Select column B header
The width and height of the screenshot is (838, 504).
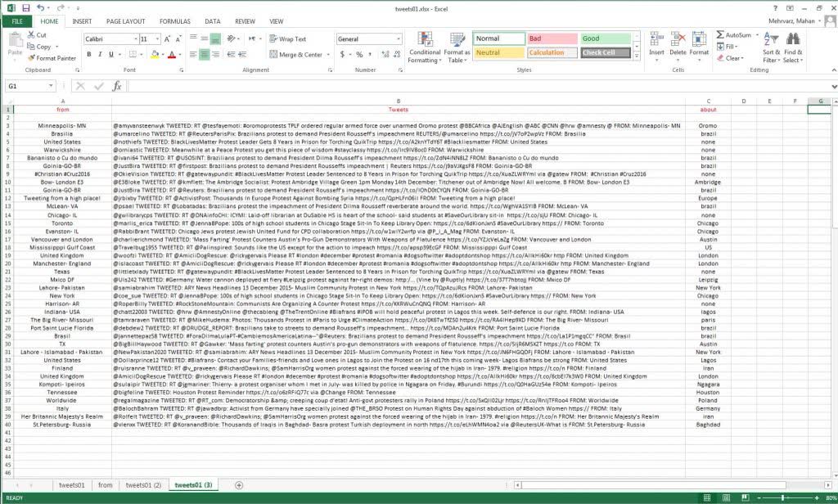pos(399,101)
